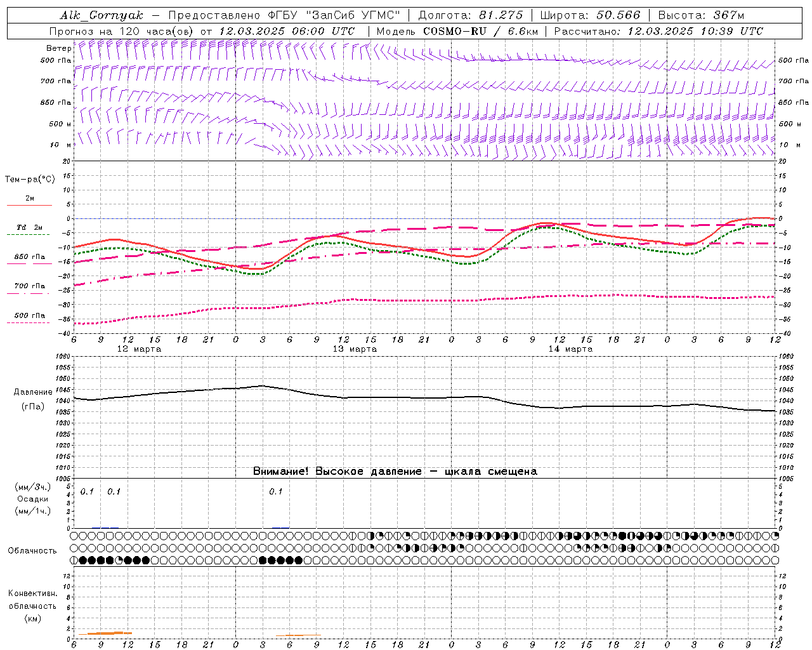The image size is (812, 650).
Task: Click the forecast start time '12.03.2025 06:00 UTC'
Action: tap(287, 31)
